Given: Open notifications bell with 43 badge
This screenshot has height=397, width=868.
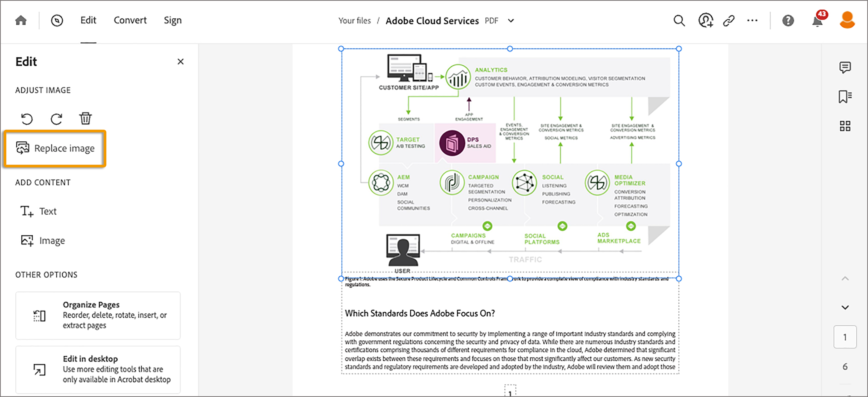Looking at the screenshot, I should (x=817, y=21).
